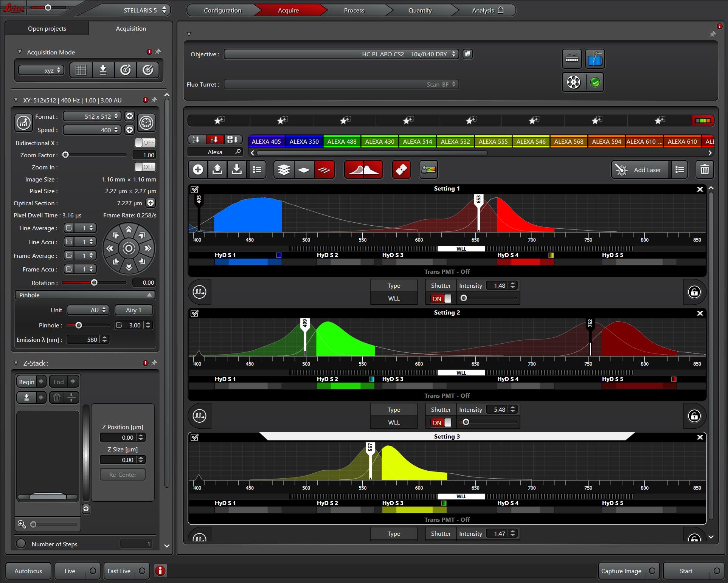Open the pinhole Unit AU dropdown

pyautogui.click(x=88, y=310)
